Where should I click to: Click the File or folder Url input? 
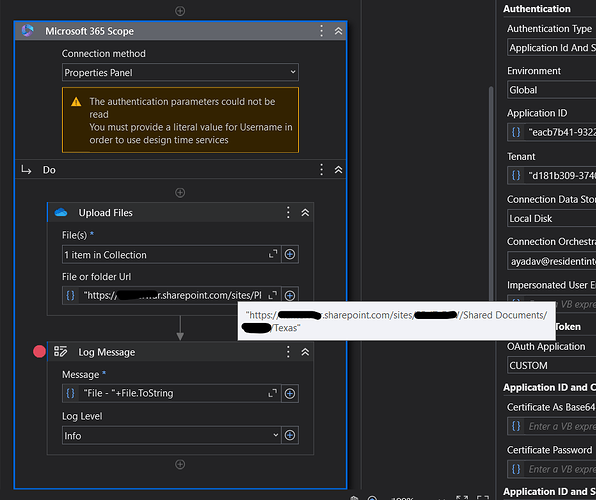[171, 295]
